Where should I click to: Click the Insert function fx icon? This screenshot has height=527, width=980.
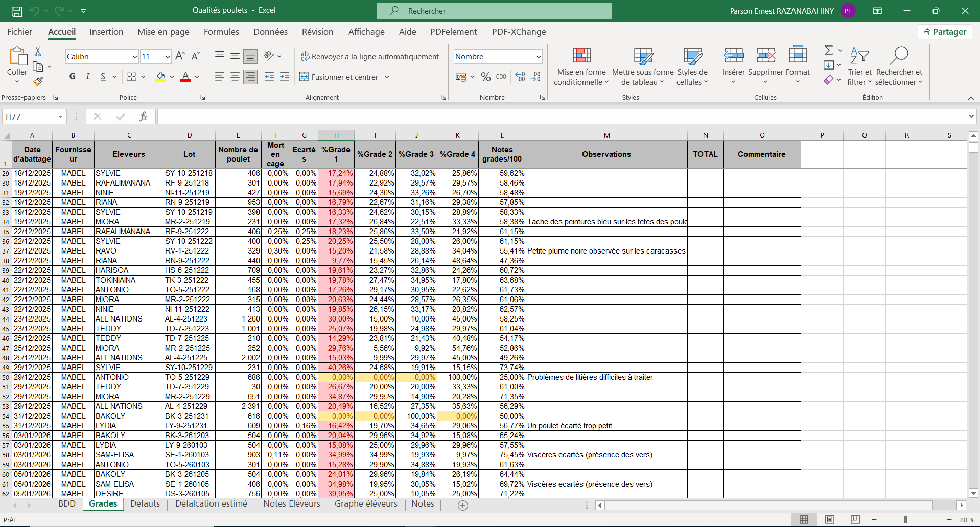(143, 117)
